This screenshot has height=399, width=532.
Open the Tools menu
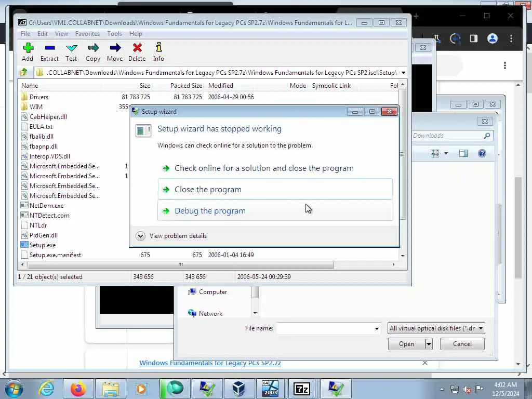(114, 34)
